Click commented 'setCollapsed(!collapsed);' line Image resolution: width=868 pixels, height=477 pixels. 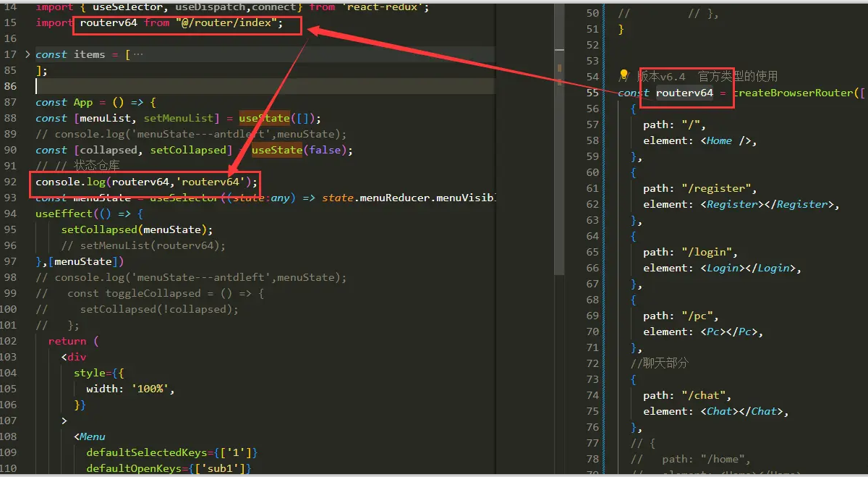click(137, 309)
